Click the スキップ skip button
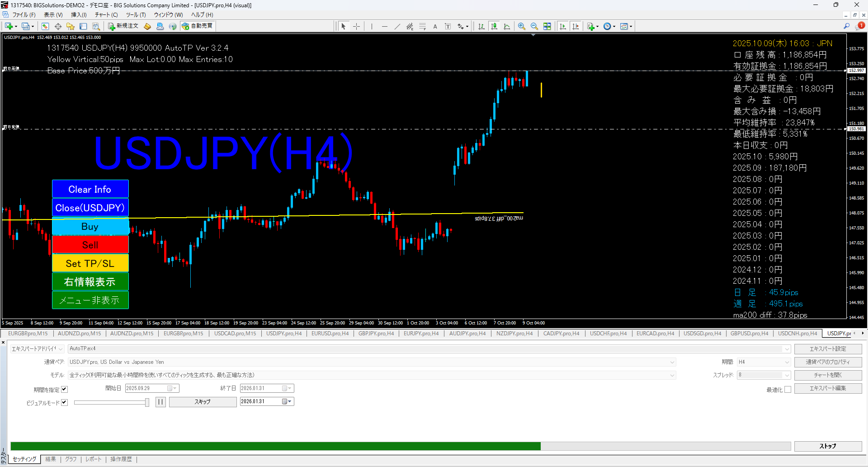This screenshot has height=467, width=868. pos(203,402)
